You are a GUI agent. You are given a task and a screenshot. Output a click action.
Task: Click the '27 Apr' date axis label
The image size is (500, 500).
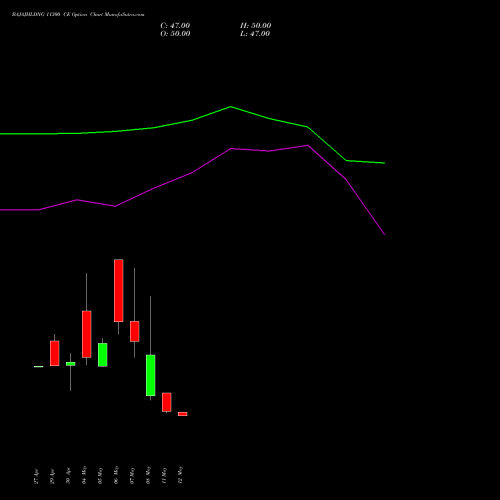point(36,476)
